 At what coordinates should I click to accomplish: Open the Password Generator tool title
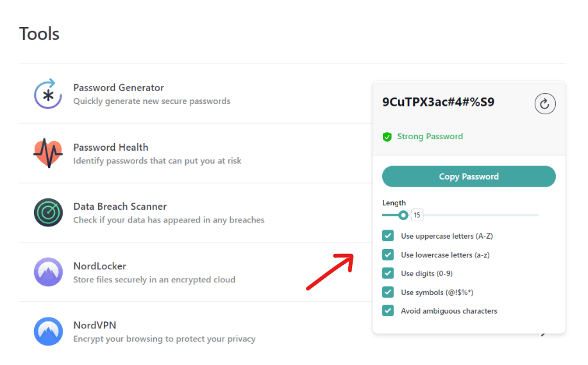pos(119,88)
